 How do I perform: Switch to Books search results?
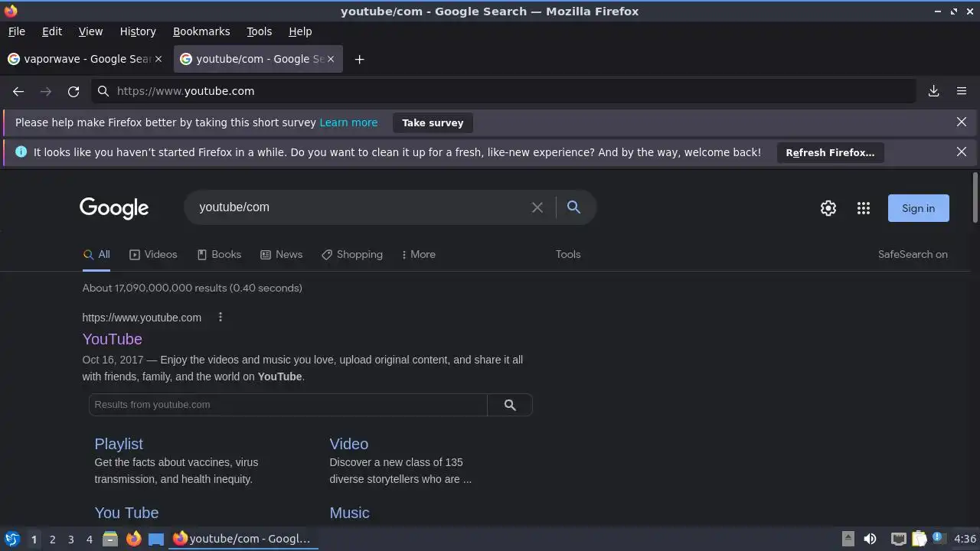219,255
